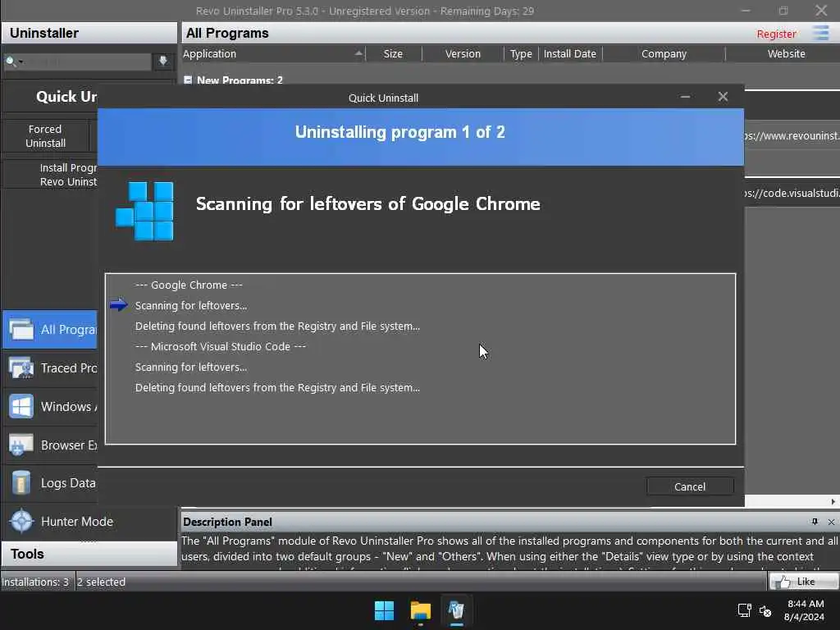Click the pin icon beside search box

point(163,61)
